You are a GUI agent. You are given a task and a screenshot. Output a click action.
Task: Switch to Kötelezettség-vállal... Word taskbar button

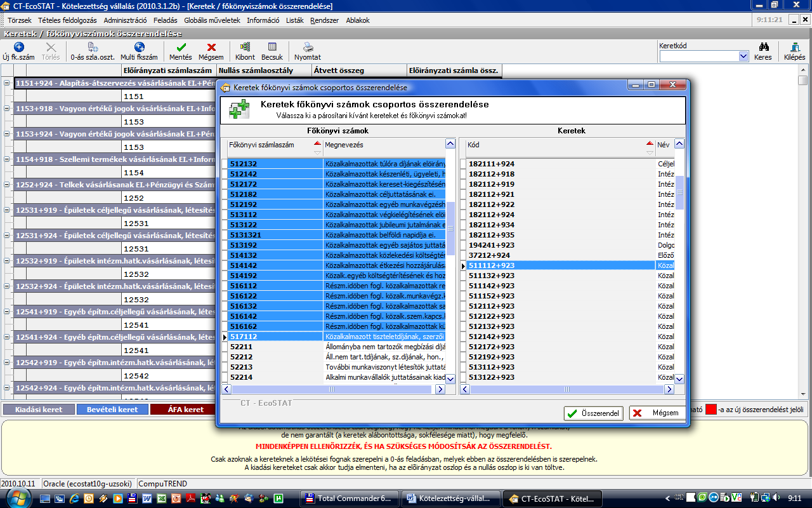[x=451, y=498]
